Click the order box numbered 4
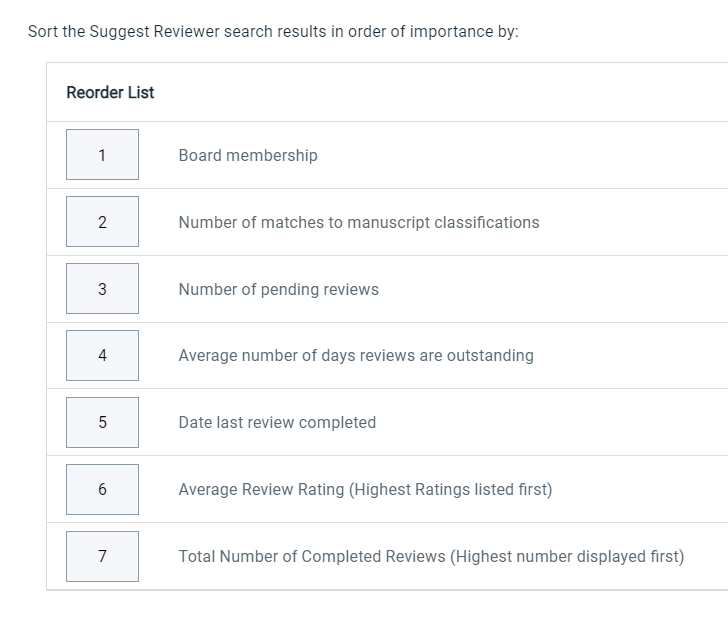Viewport: 728px width, 623px height. [102, 355]
